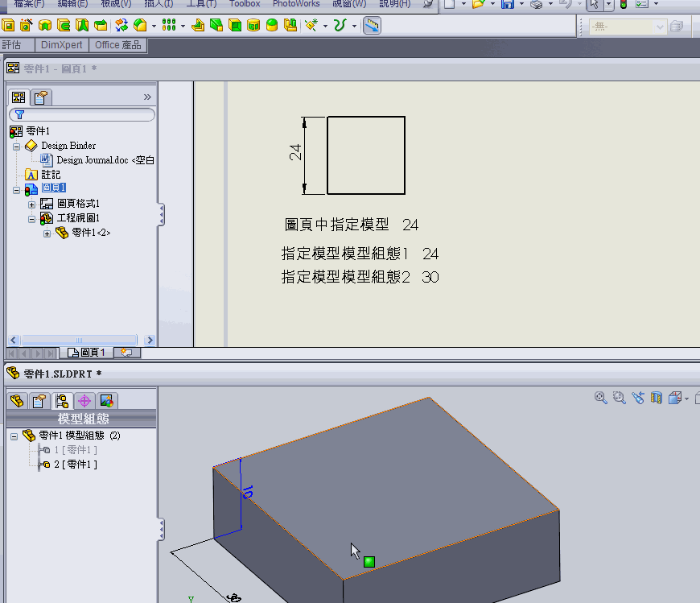This screenshot has width=700, height=603.
Task: Click tree scrollbar right arrow
Action: (150, 341)
